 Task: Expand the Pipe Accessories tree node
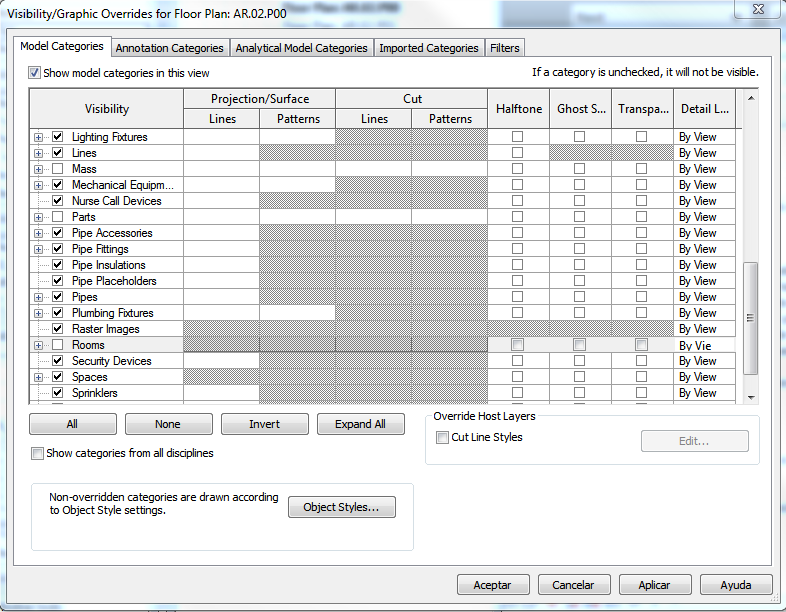click(x=39, y=233)
